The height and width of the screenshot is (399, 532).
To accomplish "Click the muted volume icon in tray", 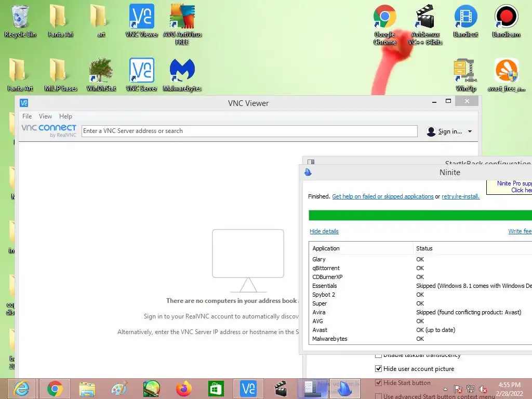I will (483, 389).
